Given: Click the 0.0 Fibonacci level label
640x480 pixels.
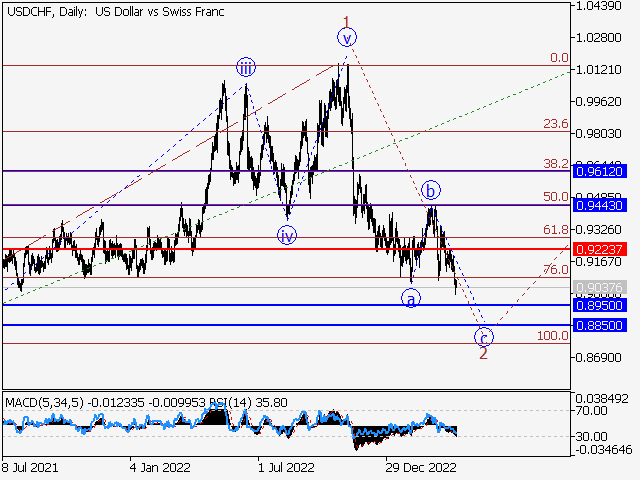Looking at the screenshot, I should pyautogui.click(x=559, y=58).
